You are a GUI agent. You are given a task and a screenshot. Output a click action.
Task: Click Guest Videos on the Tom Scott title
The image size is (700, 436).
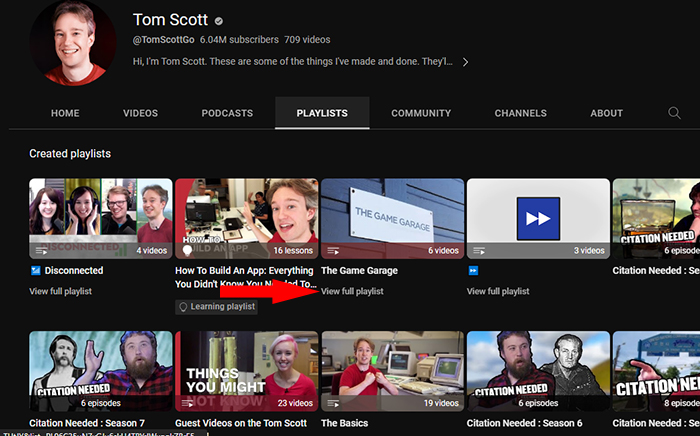[241, 423]
